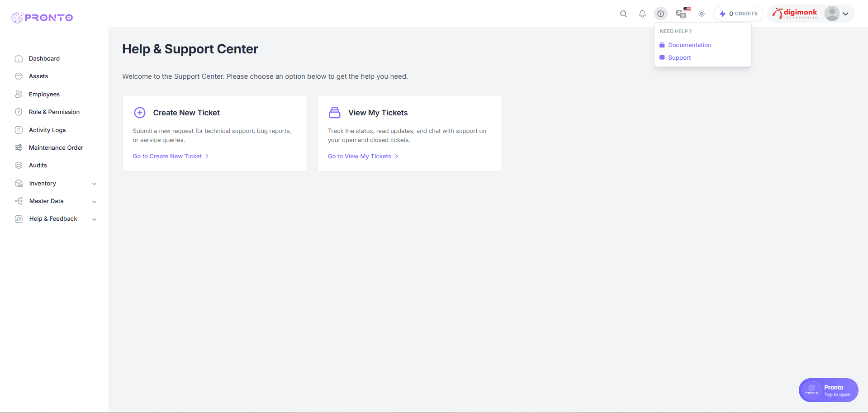Screen dimensions: 868x413
Task: Expand Help & Feedback chevron
Action: pos(95,219)
